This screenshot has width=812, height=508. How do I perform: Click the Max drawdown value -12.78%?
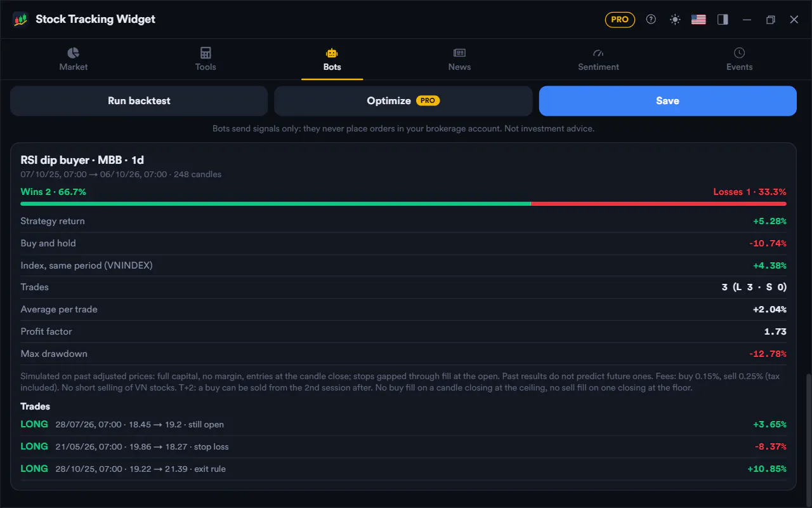[x=768, y=354]
